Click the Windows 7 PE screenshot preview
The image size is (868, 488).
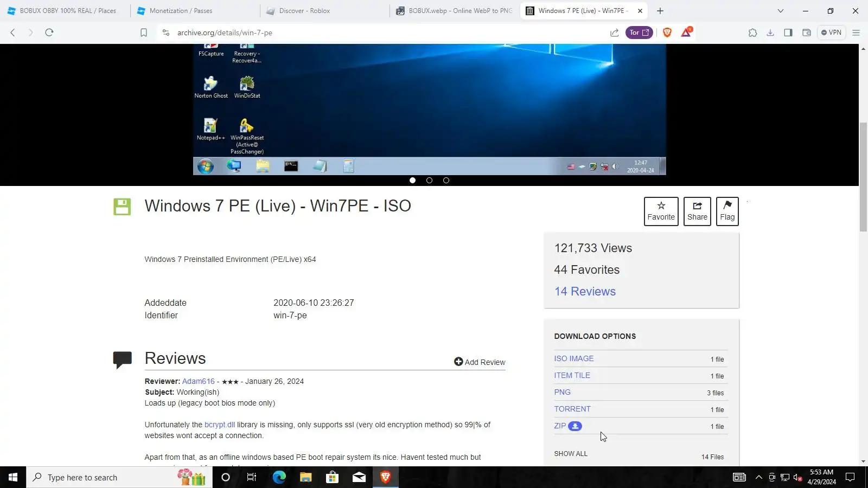[x=430, y=110]
